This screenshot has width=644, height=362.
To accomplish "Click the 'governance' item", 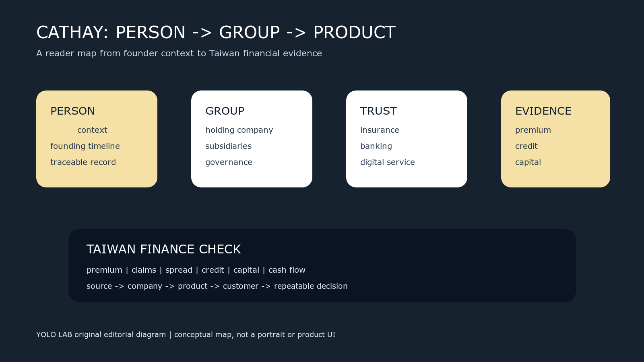I will point(229,162).
